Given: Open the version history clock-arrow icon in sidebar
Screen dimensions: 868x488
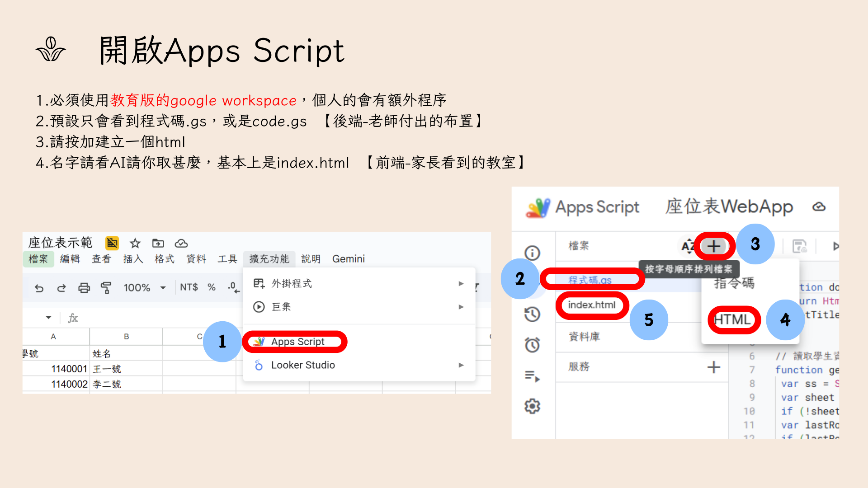Looking at the screenshot, I should pos(532,314).
